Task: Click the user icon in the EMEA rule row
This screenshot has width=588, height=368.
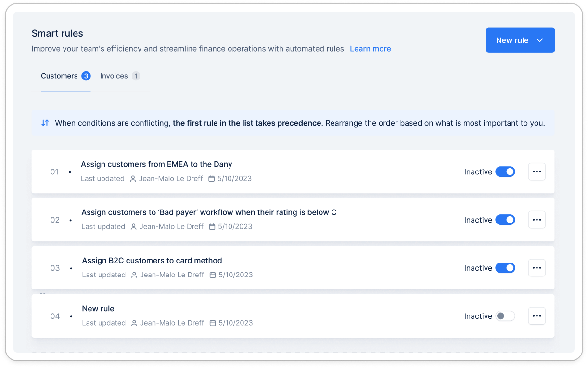Action: pos(133,179)
